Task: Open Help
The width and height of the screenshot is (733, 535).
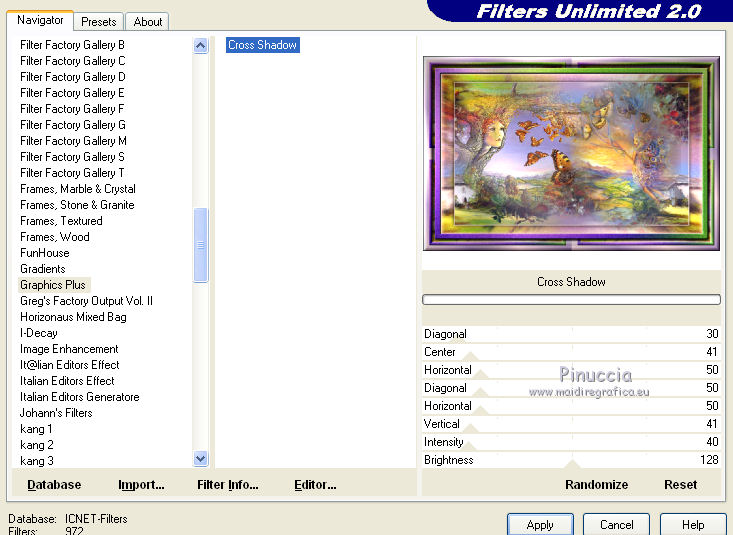Action: 693,525
